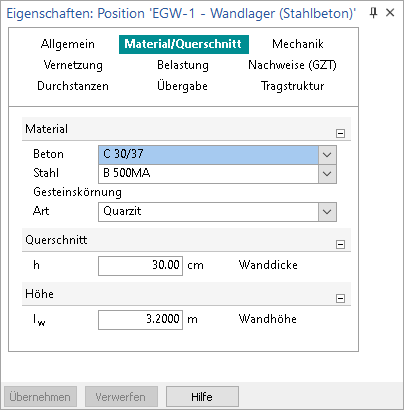Open the Art Quarzit dropdown
404x410 pixels.
click(327, 212)
